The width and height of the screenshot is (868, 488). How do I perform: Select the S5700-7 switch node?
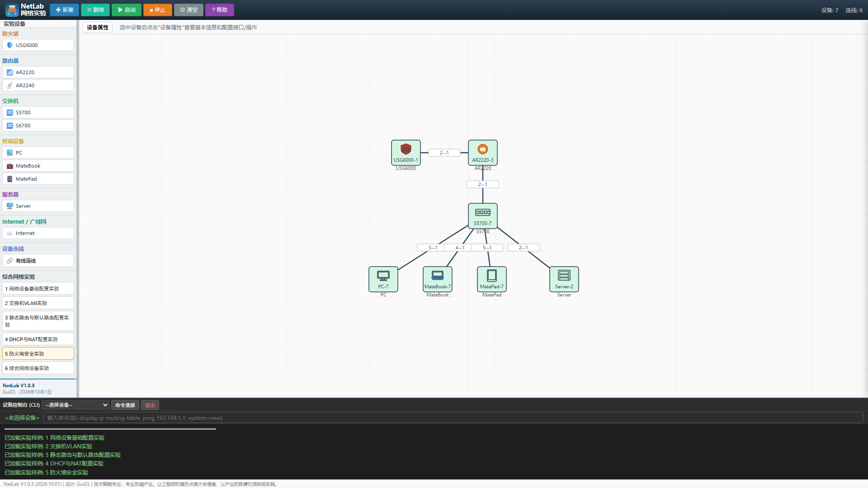click(483, 216)
